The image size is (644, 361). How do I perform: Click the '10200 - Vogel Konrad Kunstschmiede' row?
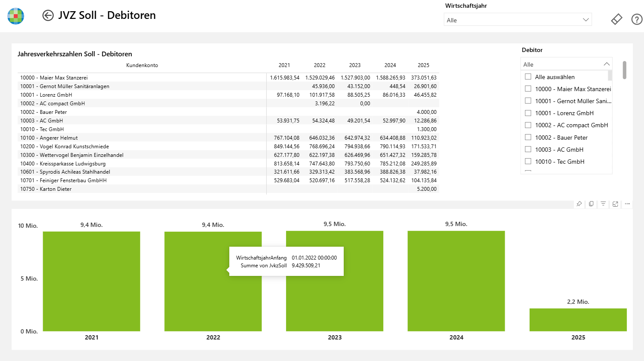[228, 147]
